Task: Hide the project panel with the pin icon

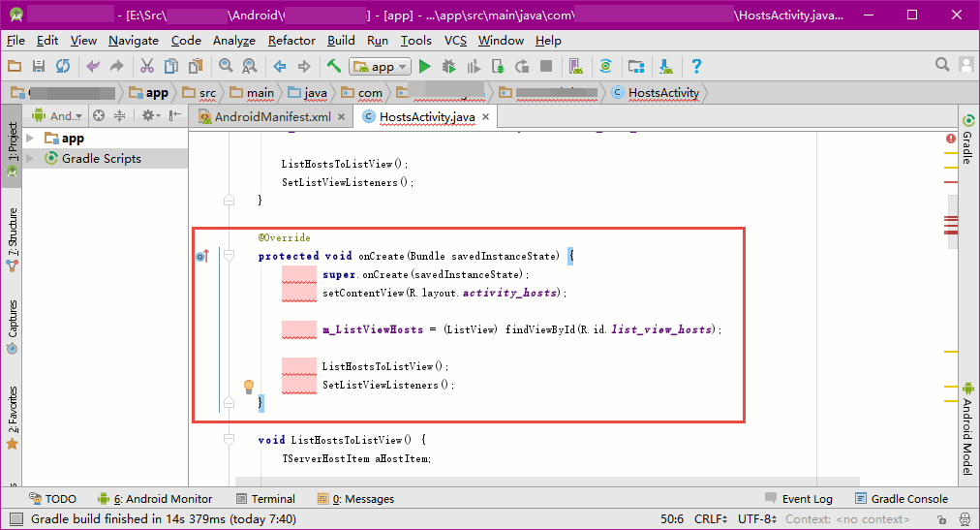Action: click(x=175, y=115)
